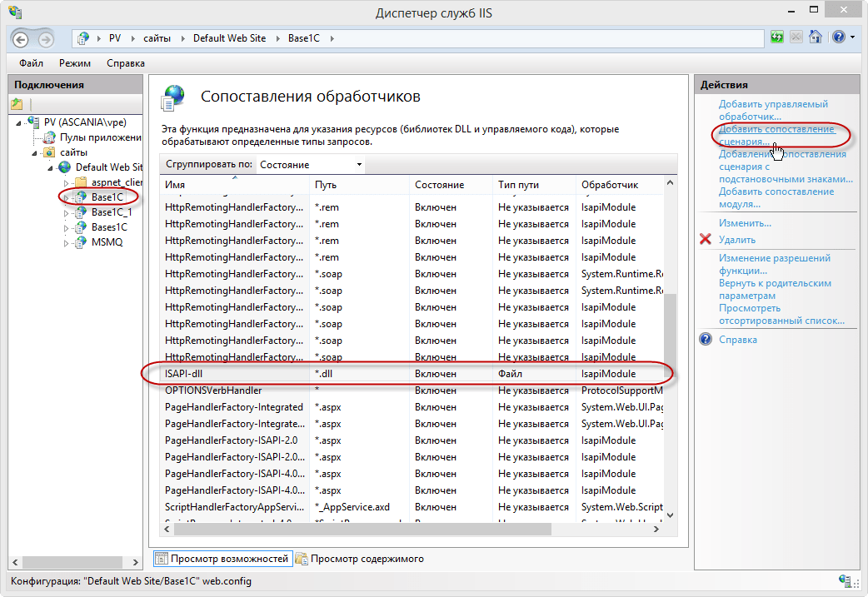This screenshot has height=597, width=868.
Task: Click the Back navigation arrow button
Action: [x=21, y=39]
